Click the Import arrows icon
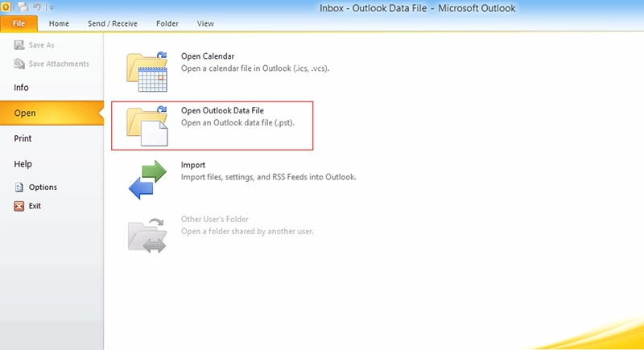 tap(147, 179)
